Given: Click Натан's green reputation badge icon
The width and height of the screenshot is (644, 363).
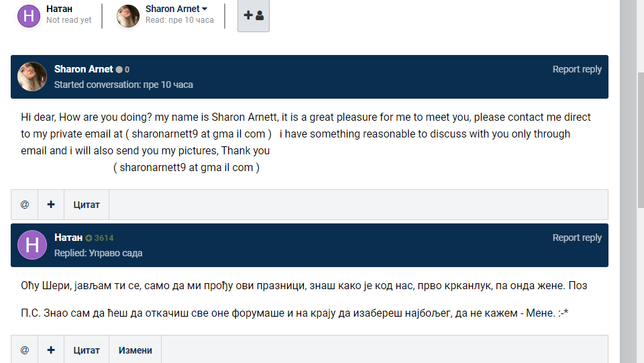Looking at the screenshot, I should coord(89,238).
